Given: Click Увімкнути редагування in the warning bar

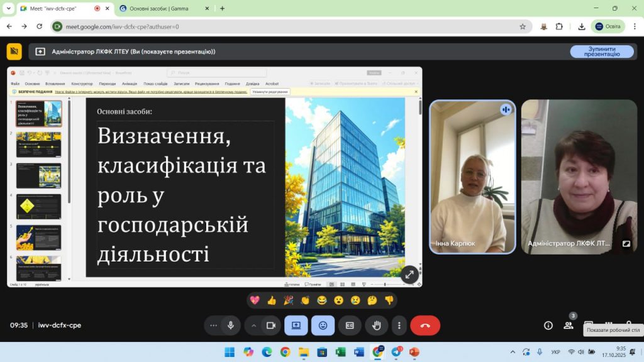Looking at the screenshot, I should pyautogui.click(x=270, y=92).
